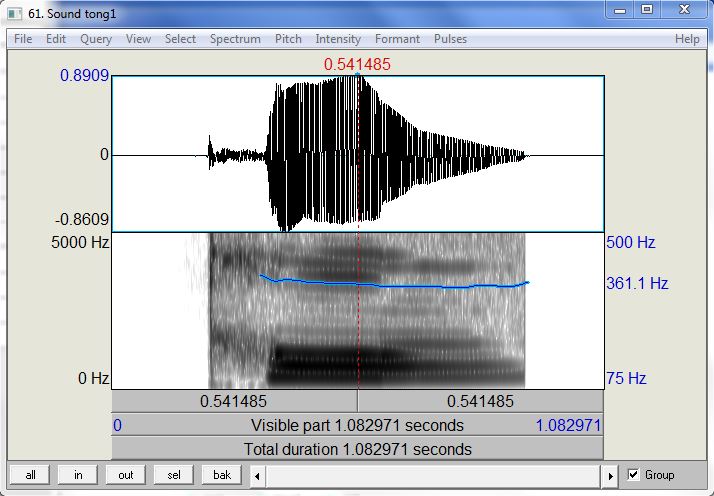Open the View menu

point(138,39)
